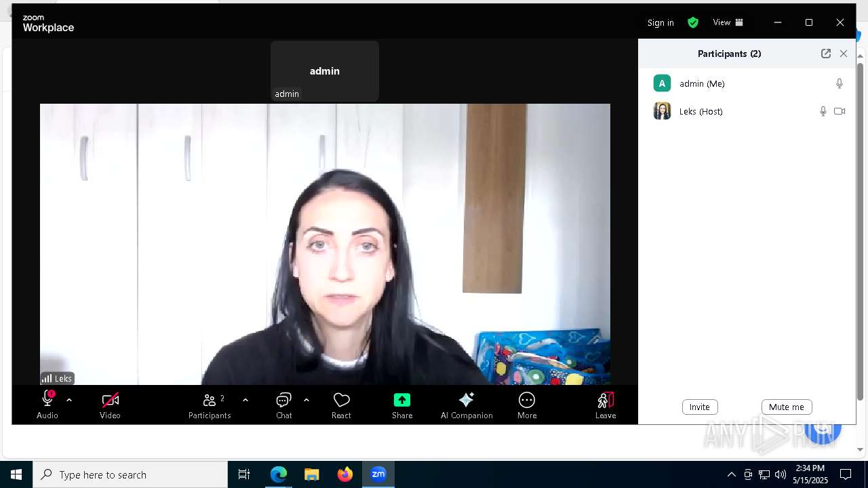Screen dimensions: 868x488
Task: Click admin's microphone icon in participants list
Action: (840, 83)
